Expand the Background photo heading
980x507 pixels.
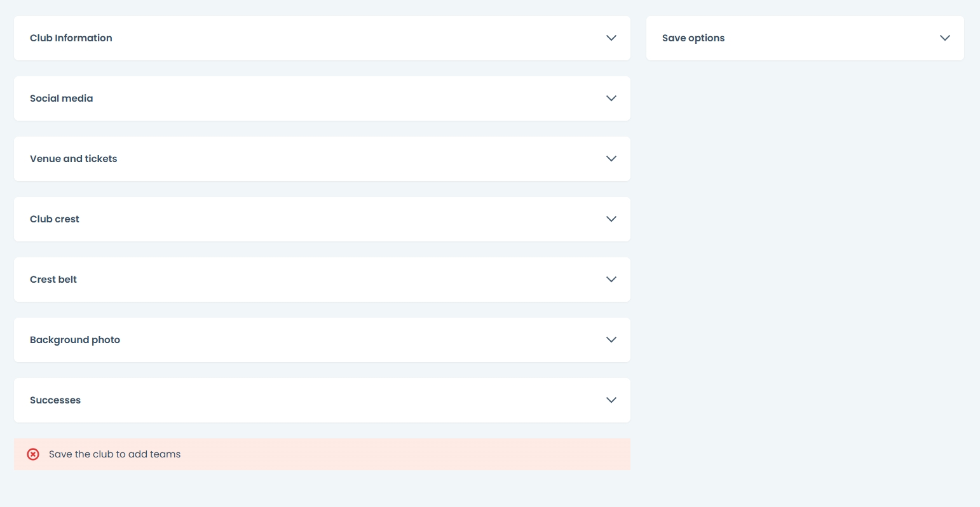75,340
